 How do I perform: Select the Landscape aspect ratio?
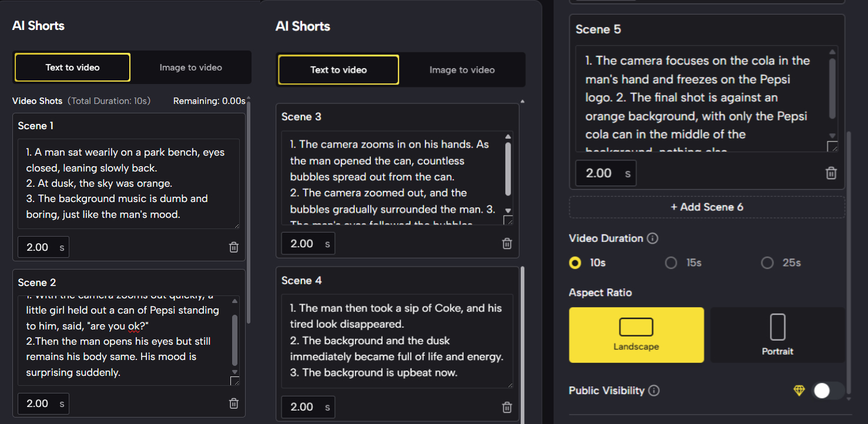click(636, 335)
